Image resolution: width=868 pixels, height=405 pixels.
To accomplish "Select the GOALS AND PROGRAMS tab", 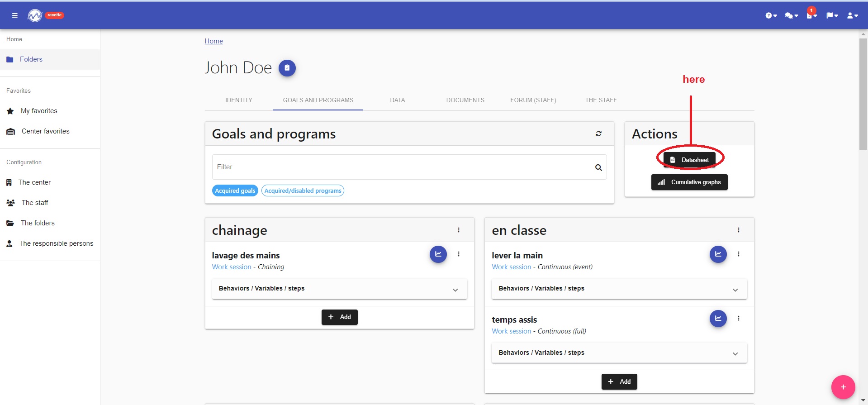I will click(318, 100).
